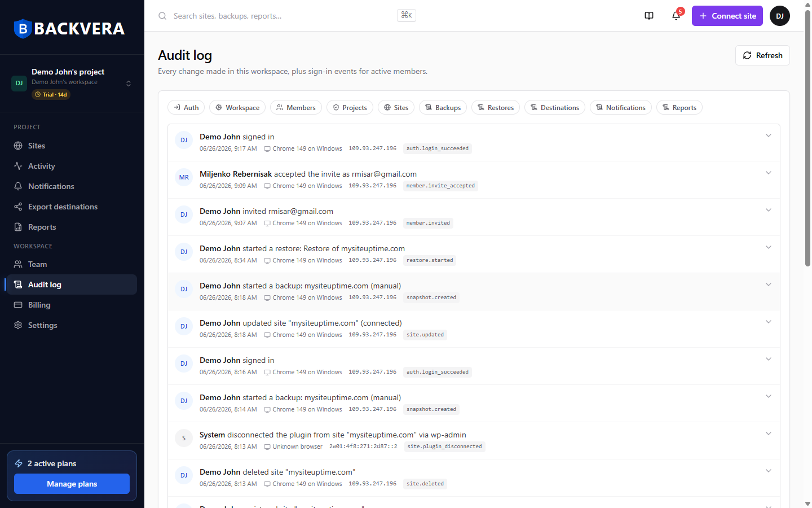Click the Settings gear icon in sidebar
This screenshot has width=812, height=508.
pos(18,325)
